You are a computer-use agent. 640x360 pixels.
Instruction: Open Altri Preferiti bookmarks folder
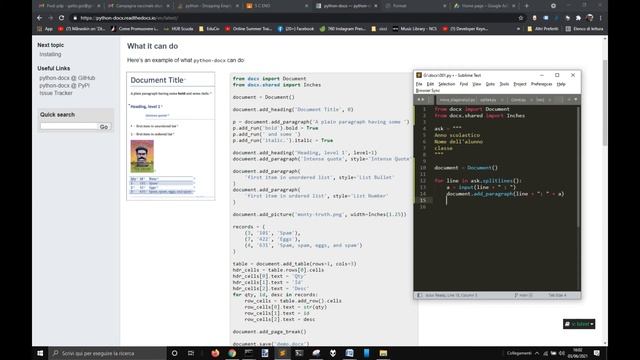coord(542,29)
